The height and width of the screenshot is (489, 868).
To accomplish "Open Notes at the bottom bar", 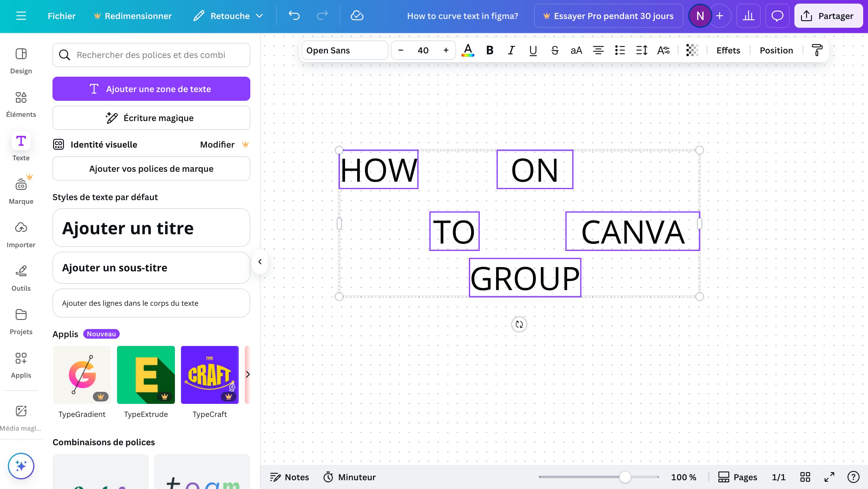I will pos(289,477).
